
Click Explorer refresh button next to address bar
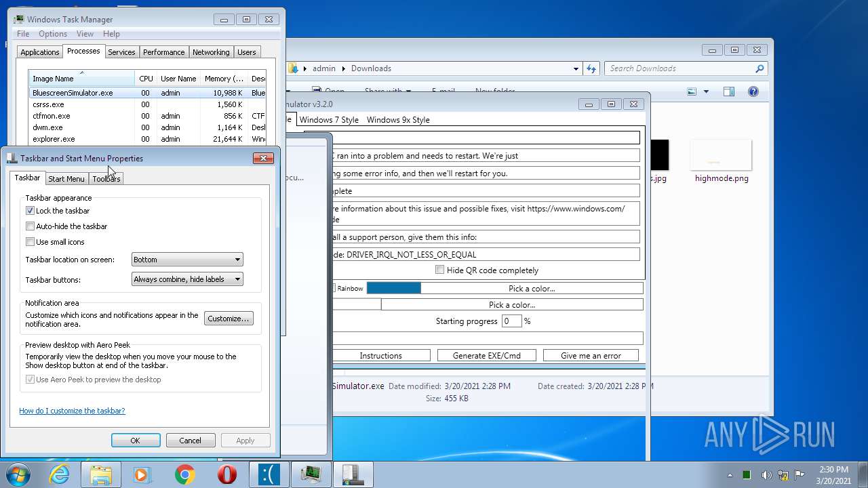591,68
